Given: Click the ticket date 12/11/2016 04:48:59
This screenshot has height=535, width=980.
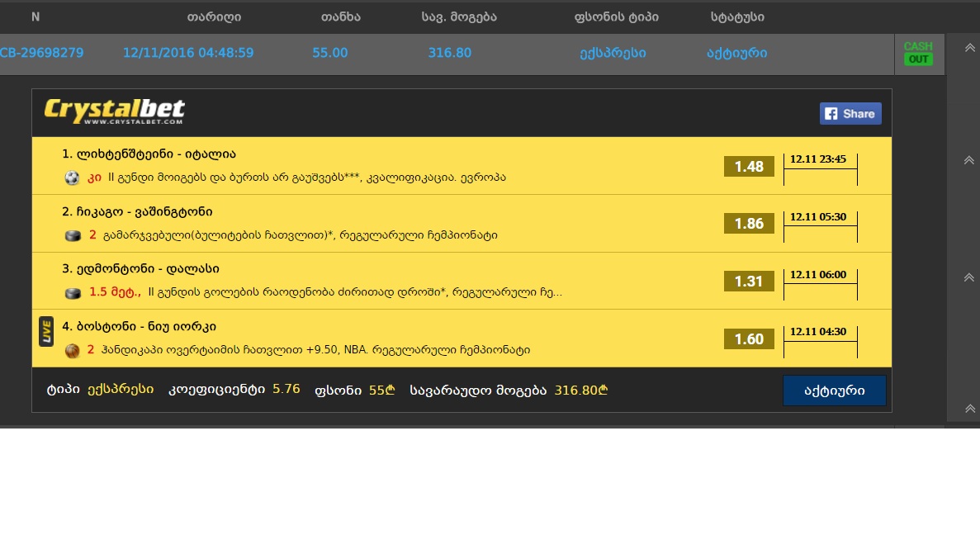Looking at the screenshot, I should tap(188, 53).
